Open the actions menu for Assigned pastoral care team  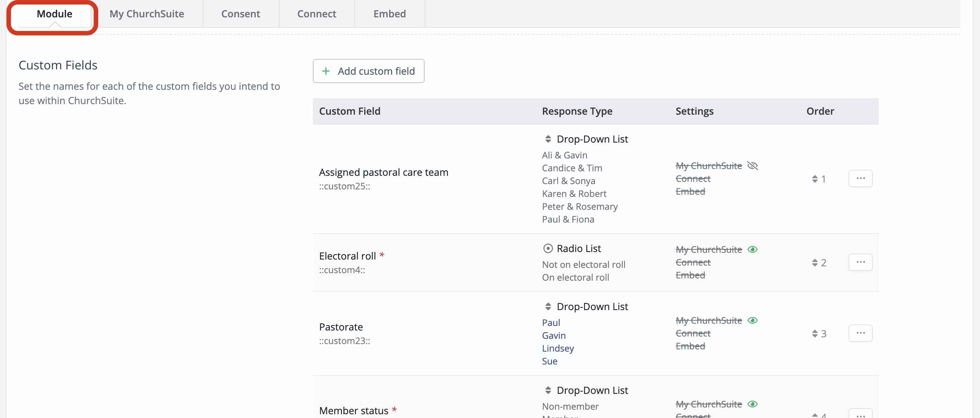(x=861, y=178)
